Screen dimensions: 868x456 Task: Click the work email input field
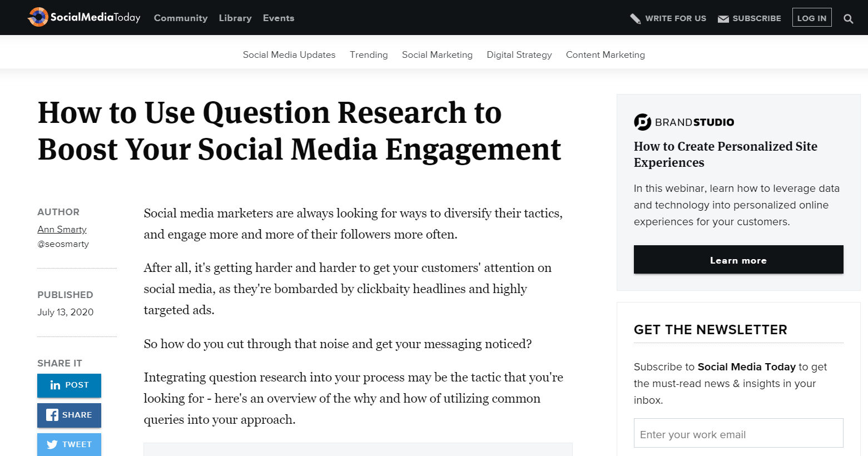738,433
